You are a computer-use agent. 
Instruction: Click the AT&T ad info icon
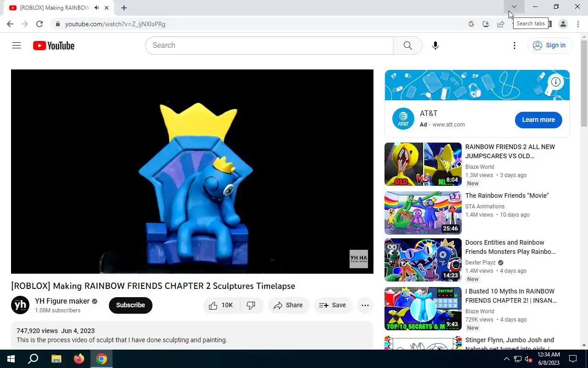(556, 82)
